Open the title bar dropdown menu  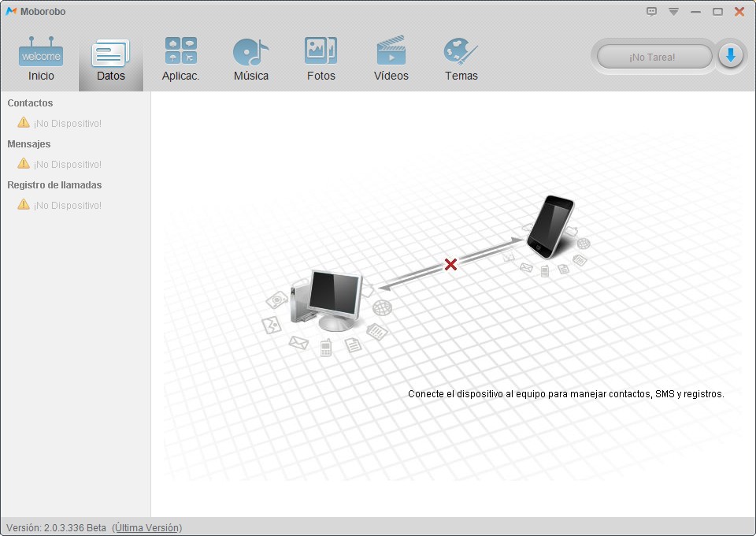pyautogui.click(x=673, y=12)
